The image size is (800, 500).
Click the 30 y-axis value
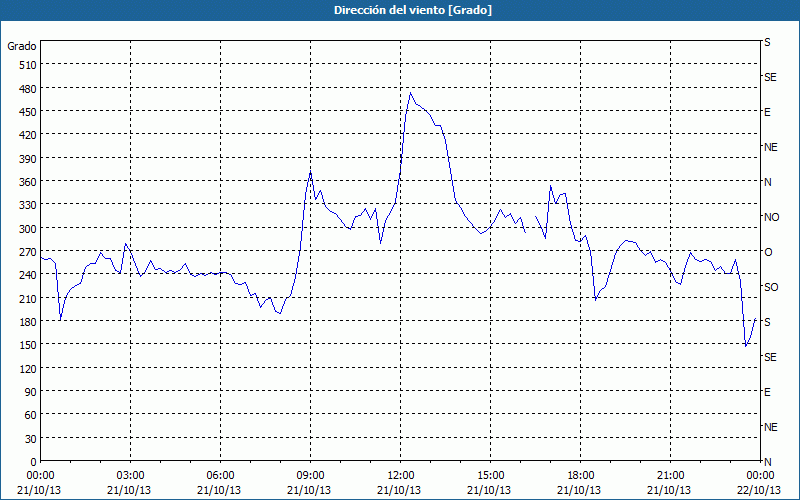(x=31, y=439)
